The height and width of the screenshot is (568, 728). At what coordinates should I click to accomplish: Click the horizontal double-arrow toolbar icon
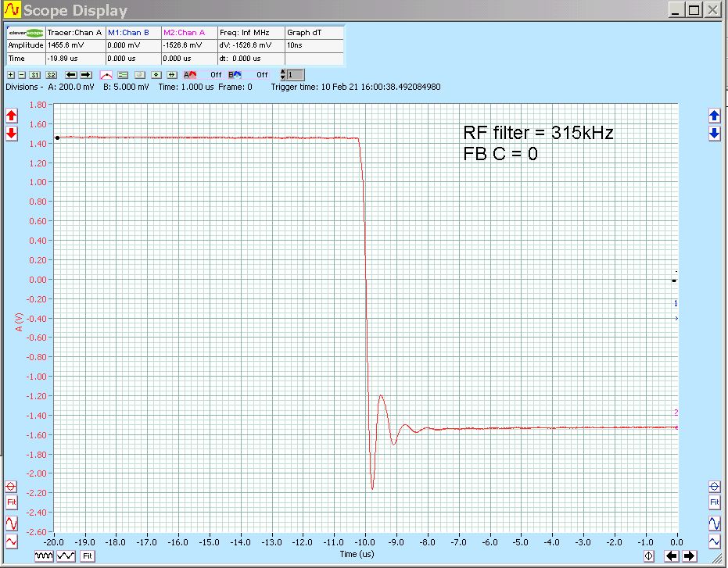point(172,75)
